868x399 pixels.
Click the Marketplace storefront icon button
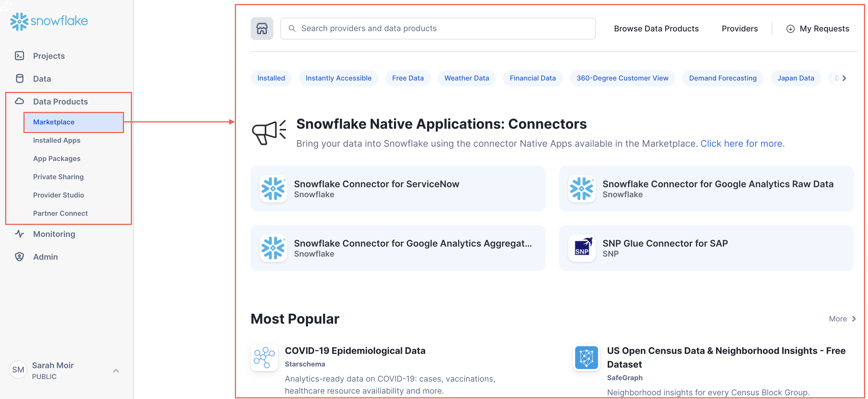click(262, 29)
